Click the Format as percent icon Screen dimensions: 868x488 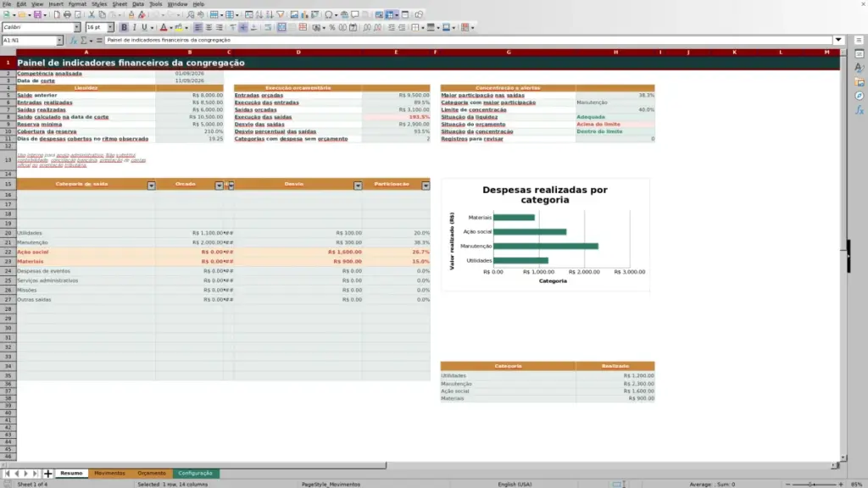coord(332,27)
